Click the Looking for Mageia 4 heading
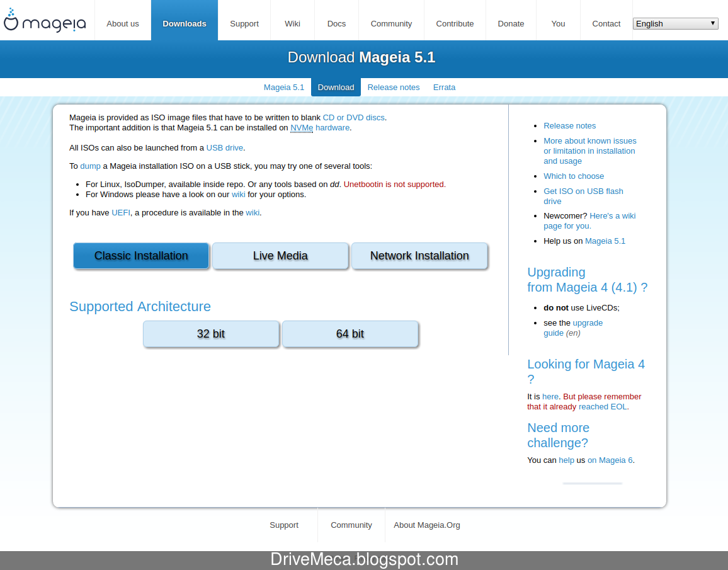Screen dimensions: 728x570 (x=586, y=372)
